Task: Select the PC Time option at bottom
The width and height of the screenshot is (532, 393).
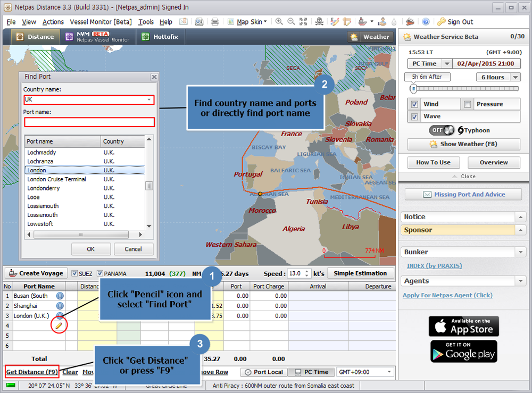Action: click(x=311, y=372)
